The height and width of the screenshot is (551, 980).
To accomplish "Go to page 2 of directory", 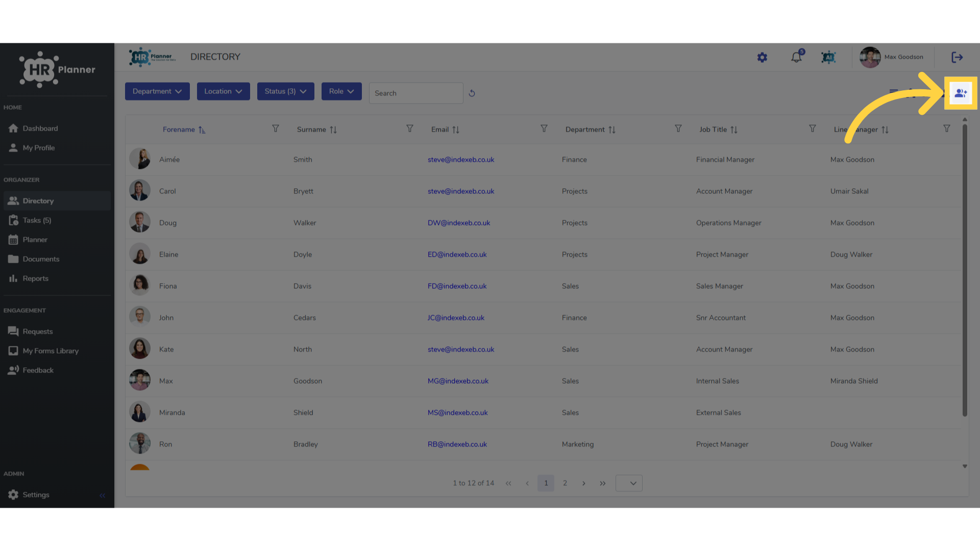I will point(565,483).
